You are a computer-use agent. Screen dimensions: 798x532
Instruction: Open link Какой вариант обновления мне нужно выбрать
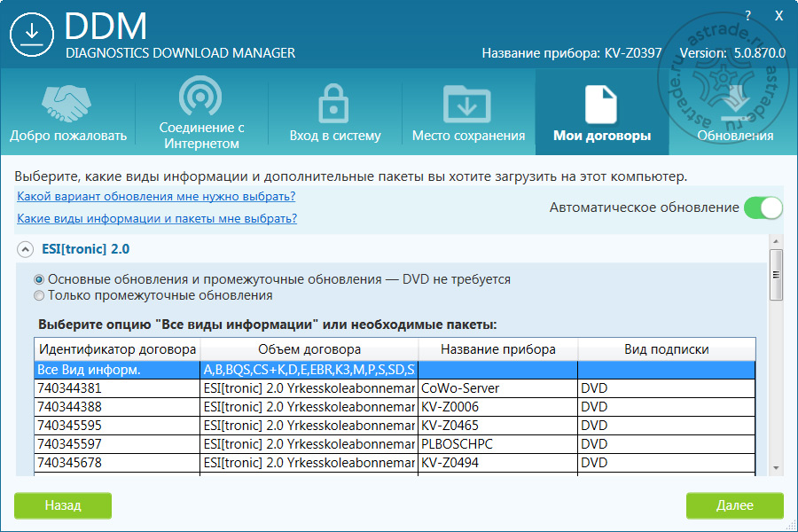point(156,197)
